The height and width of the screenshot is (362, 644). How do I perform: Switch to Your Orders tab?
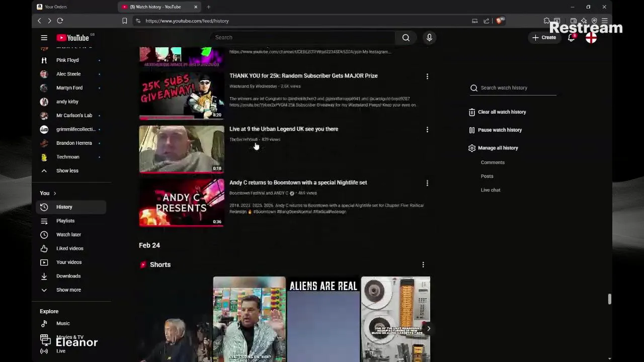[74, 7]
